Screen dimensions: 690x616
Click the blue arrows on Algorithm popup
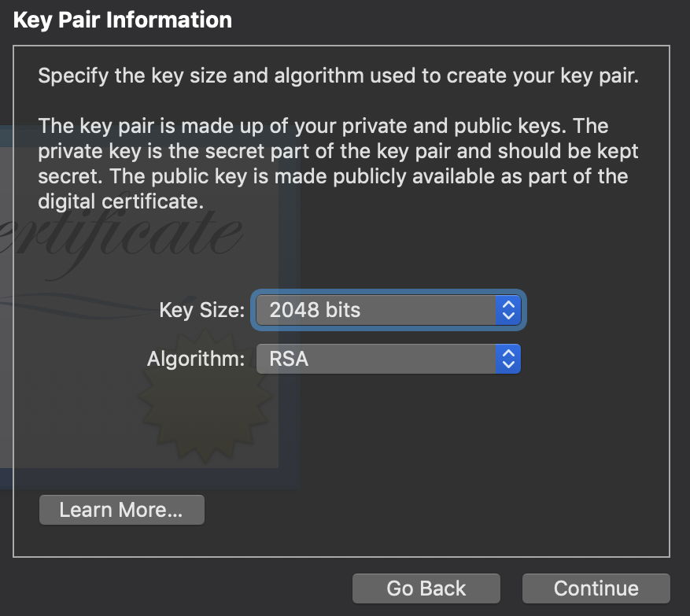(508, 360)
